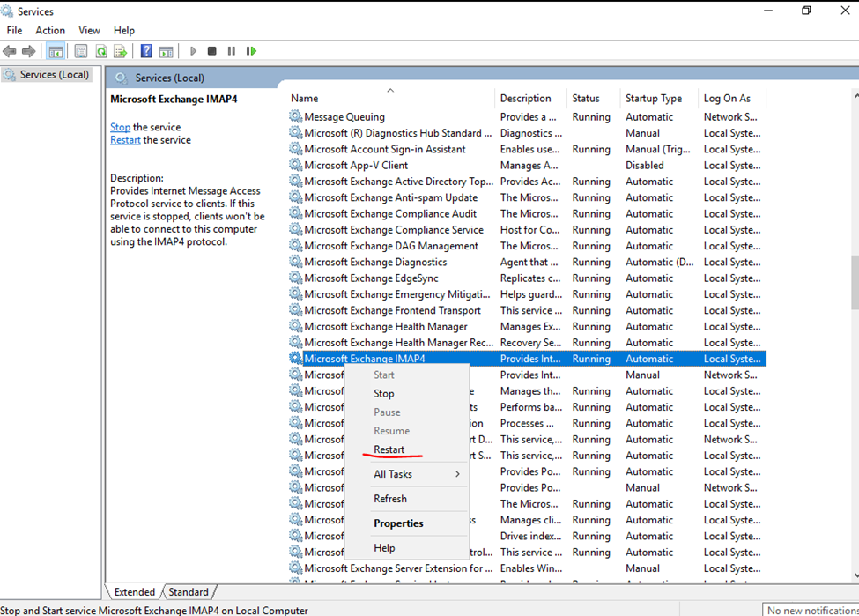Click the Restart the service link

click(x=125, y=140)
